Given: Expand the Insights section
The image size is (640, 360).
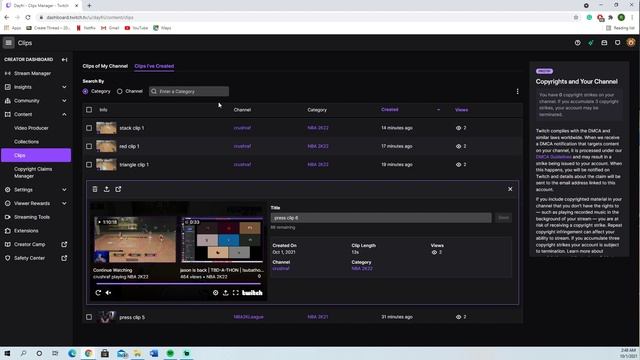Looking at the screenshot, I should coord(64,87).
